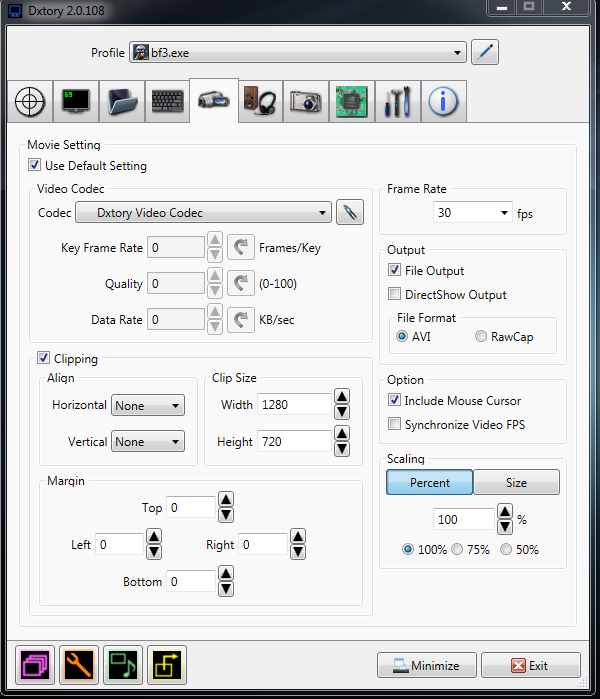The image size is (600, 699).
Task: Open the Information tab
Action: [x=444, y=102]
